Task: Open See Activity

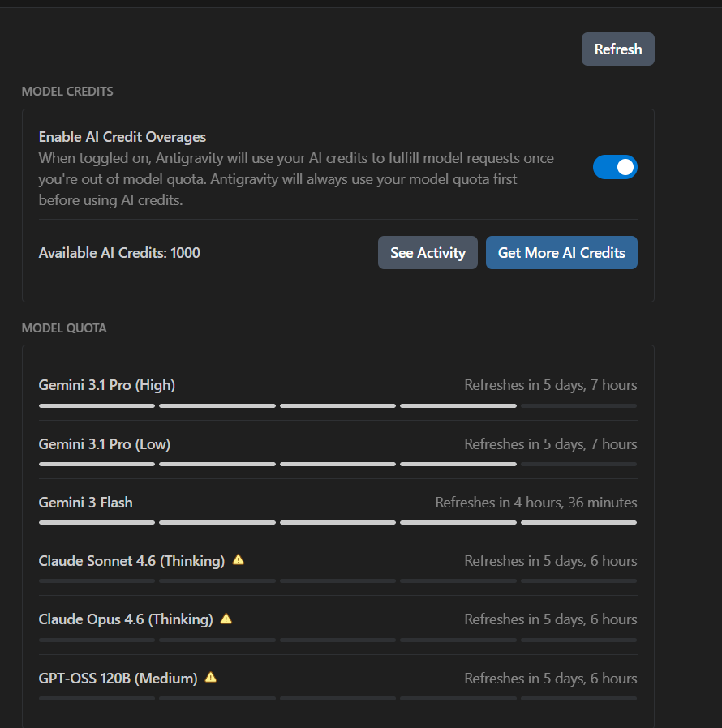Action: 428,253
